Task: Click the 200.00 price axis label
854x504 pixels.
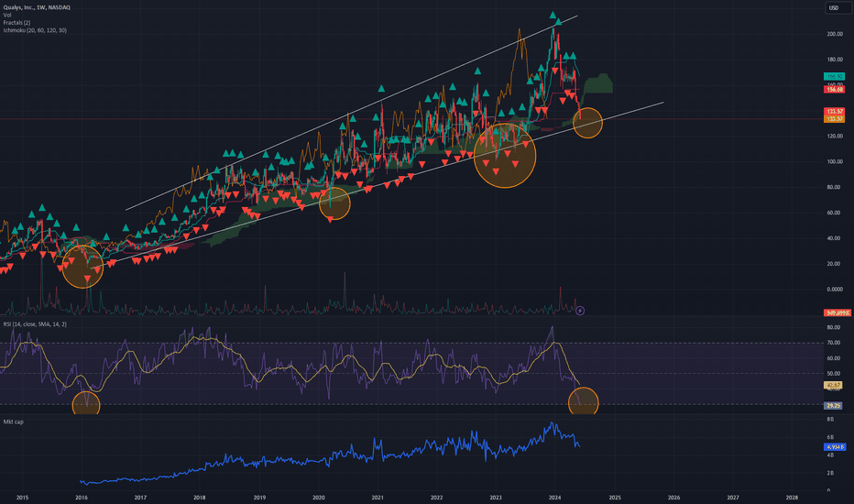Action: pyautogui.click(x=835, y=34)
